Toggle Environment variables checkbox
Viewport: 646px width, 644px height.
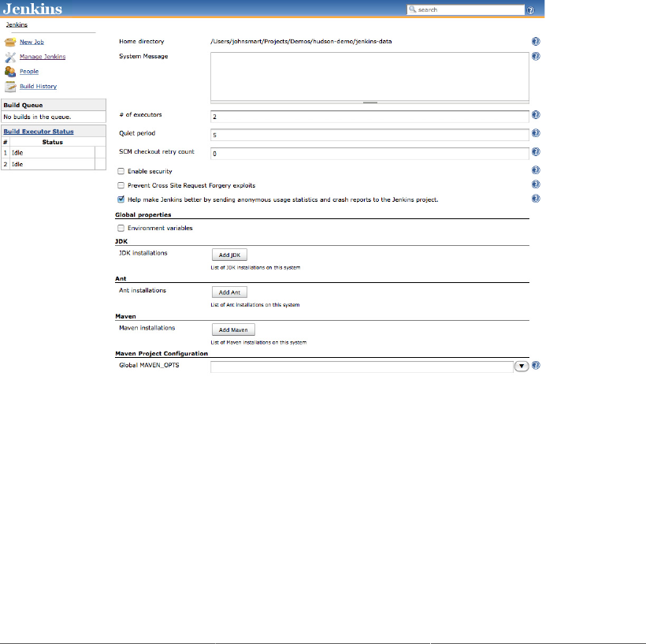point(121,228)
